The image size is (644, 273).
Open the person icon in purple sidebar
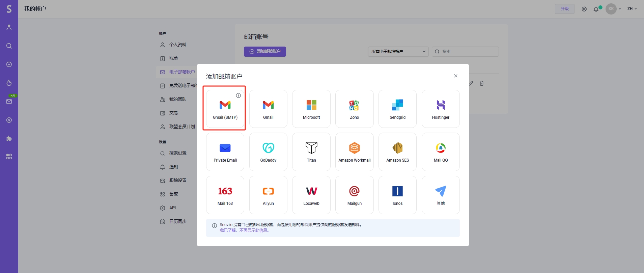9,27
